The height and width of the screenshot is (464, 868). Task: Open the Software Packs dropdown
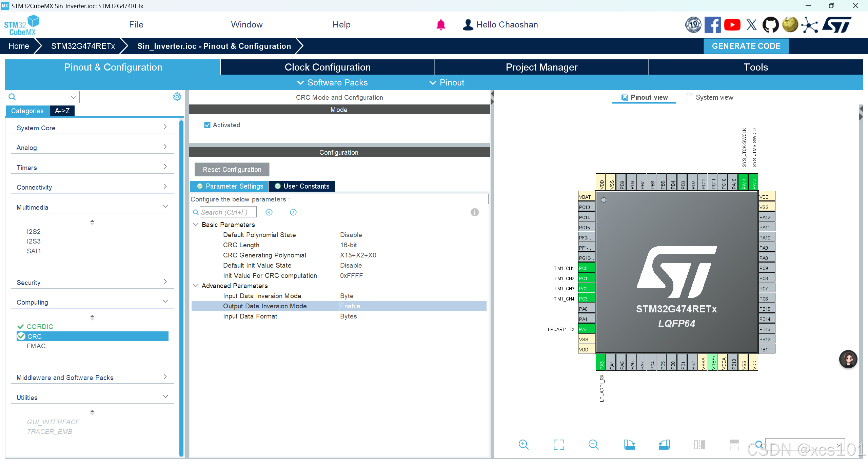332,82
